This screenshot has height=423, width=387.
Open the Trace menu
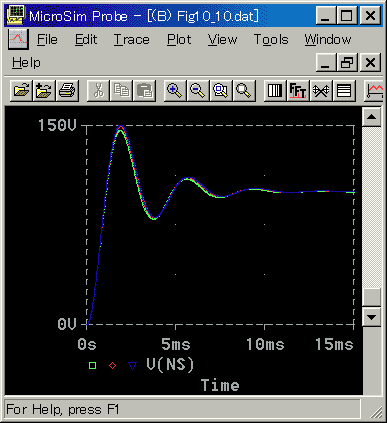pos(132,40)
